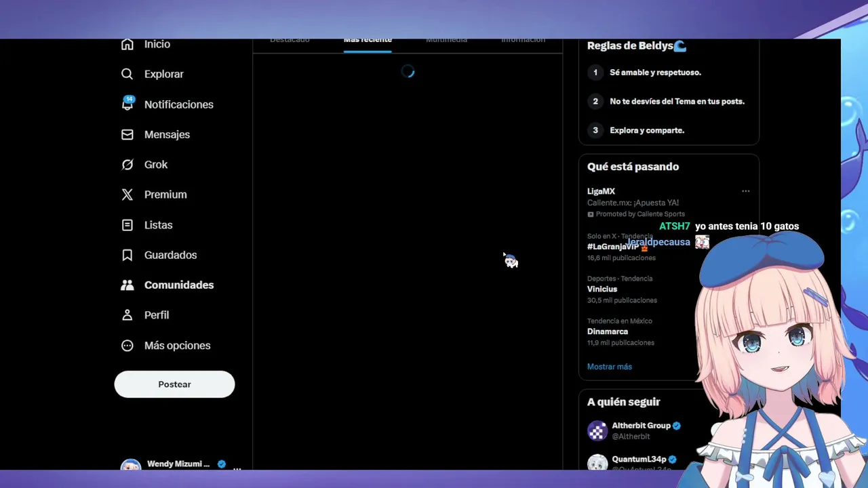Open the Perfil person icon
Image resolution: width=868 pixels, height=488 pixels.
(127, 315)
